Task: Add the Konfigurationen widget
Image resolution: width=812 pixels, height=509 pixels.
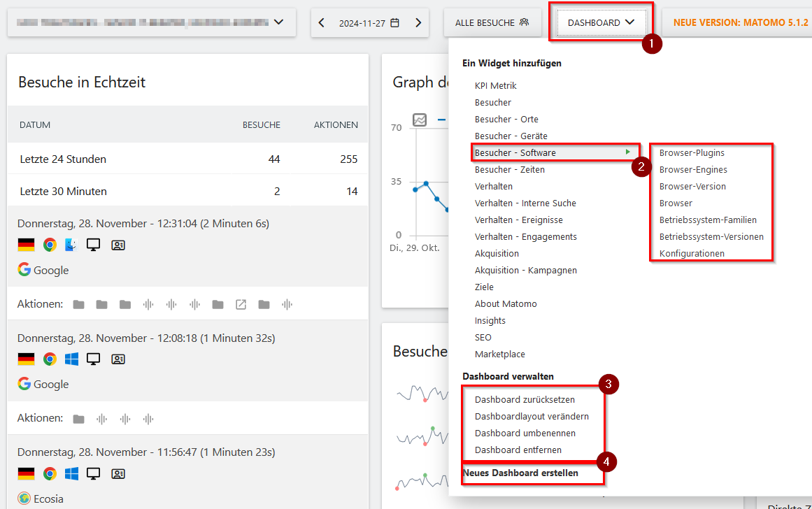Action: [x=692, y=254]
